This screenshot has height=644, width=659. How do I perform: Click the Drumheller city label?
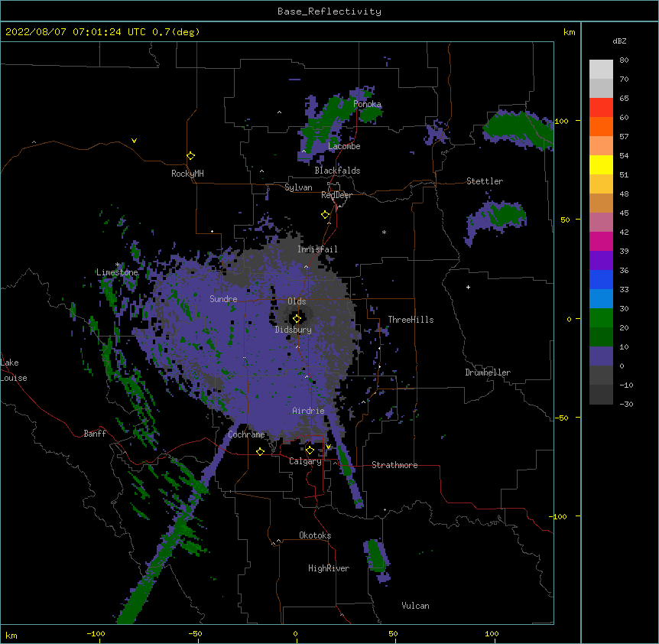click(x=488, y=372)
